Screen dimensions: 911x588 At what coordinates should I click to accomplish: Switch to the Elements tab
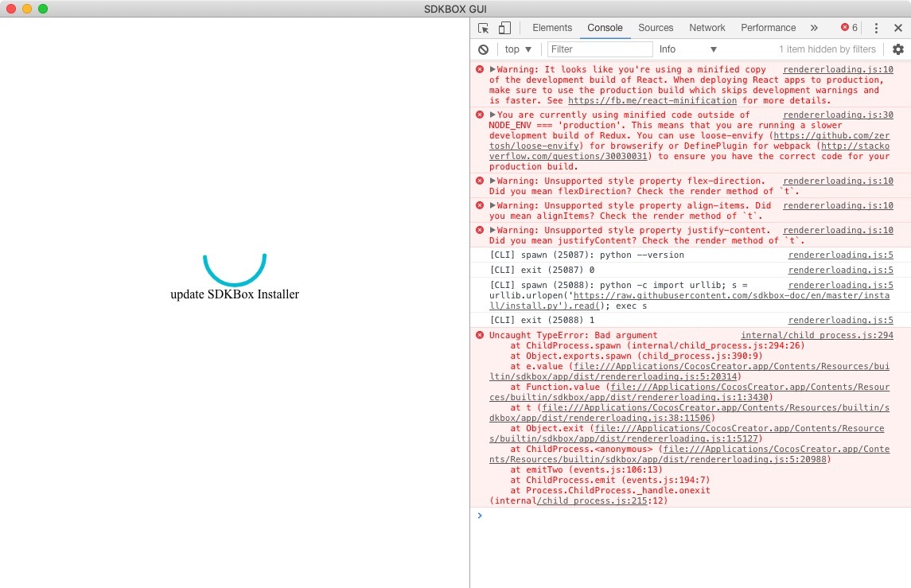[552, 28]
